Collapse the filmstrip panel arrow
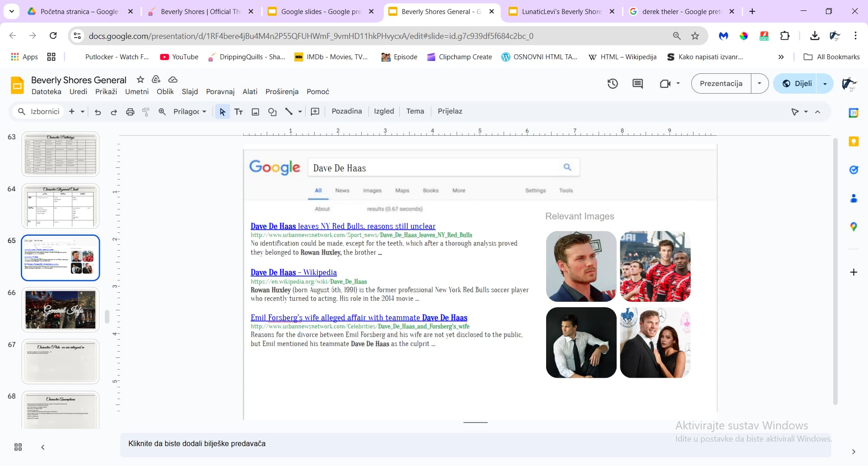 (43, 447)
